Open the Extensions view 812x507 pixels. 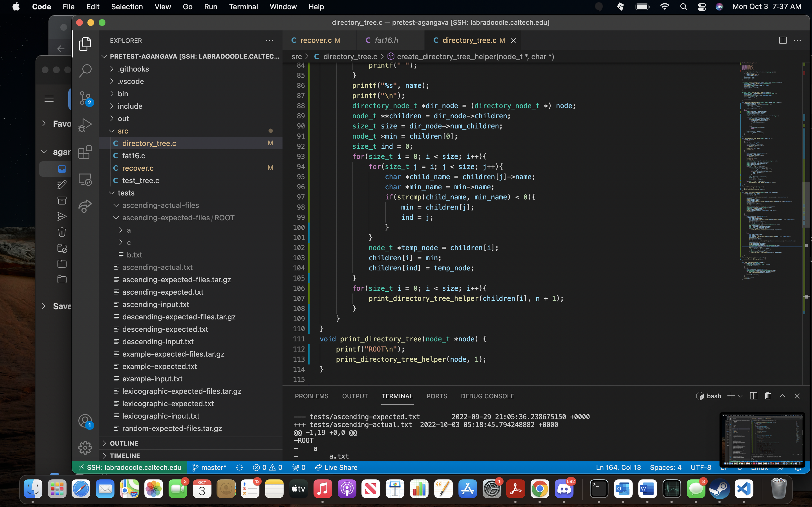pyautogui.click(x=85, y=152)
